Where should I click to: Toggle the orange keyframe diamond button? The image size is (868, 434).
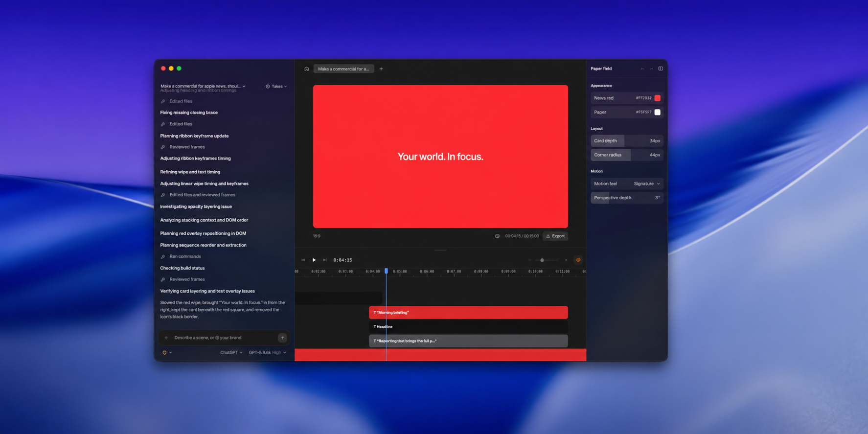pos(578,260)
